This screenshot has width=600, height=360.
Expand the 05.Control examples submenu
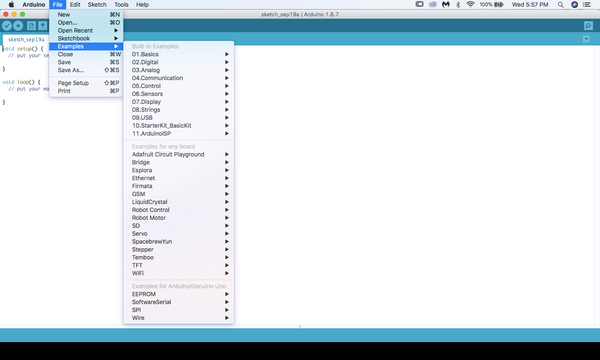click(x=179, y=86)
